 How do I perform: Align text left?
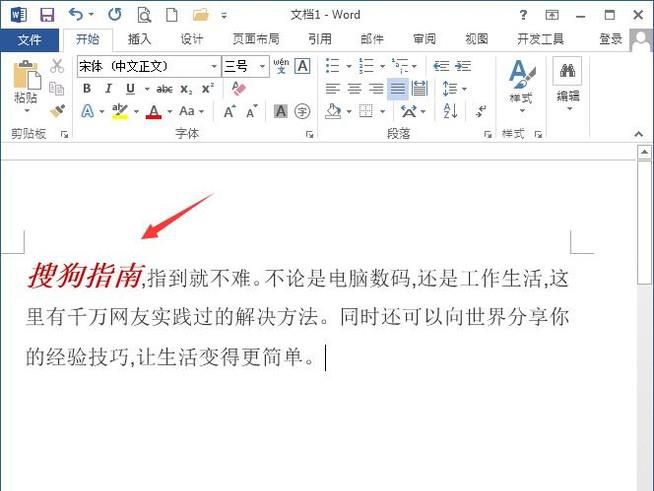(333, 88)
